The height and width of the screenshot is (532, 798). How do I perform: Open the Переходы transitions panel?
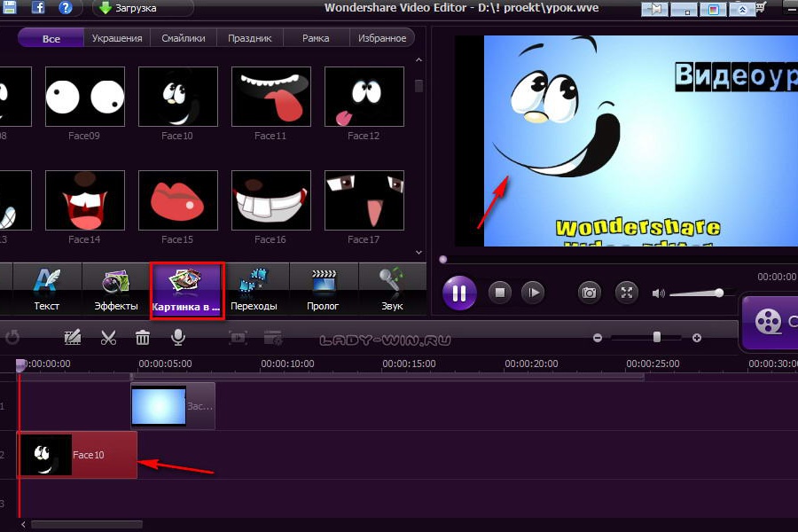tap(254, 290)
